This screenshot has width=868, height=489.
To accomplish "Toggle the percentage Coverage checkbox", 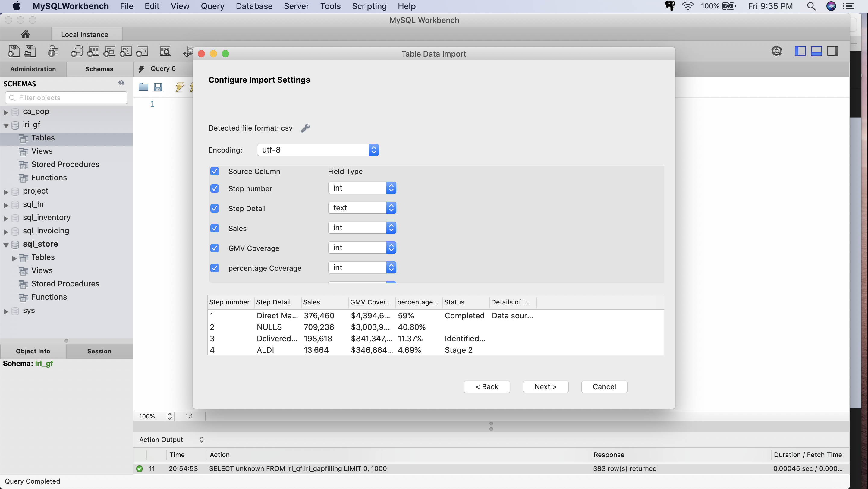I will click(215, 268).
